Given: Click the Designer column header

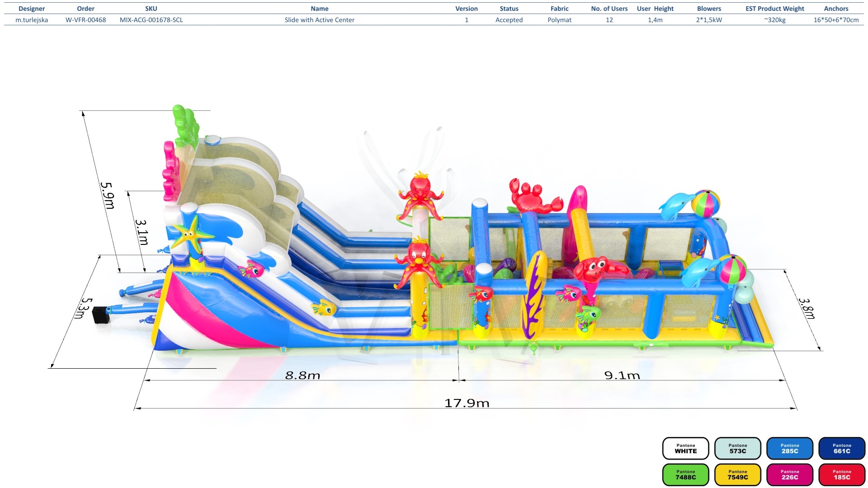Looking at the screenshot, I should coord(32,9).
